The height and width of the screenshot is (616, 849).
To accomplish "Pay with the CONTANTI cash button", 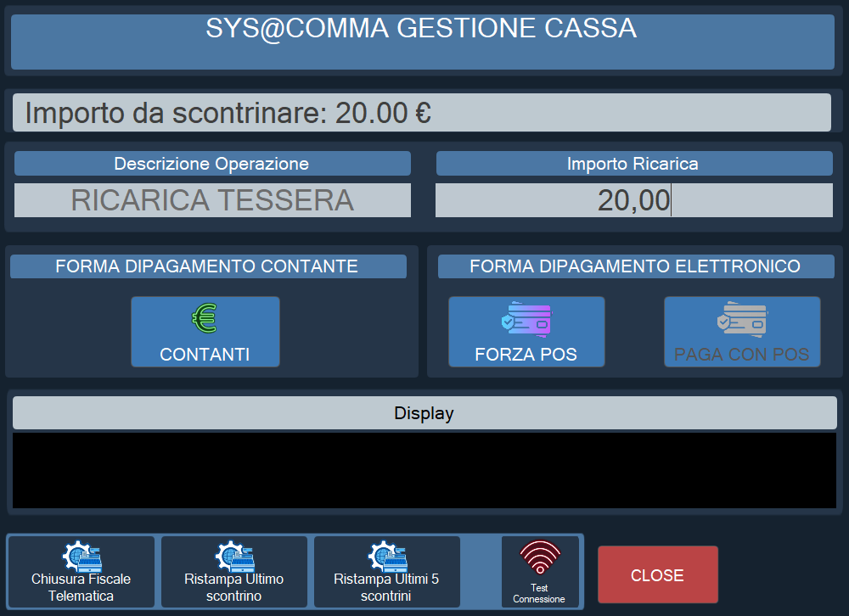I will pos(205,332).
